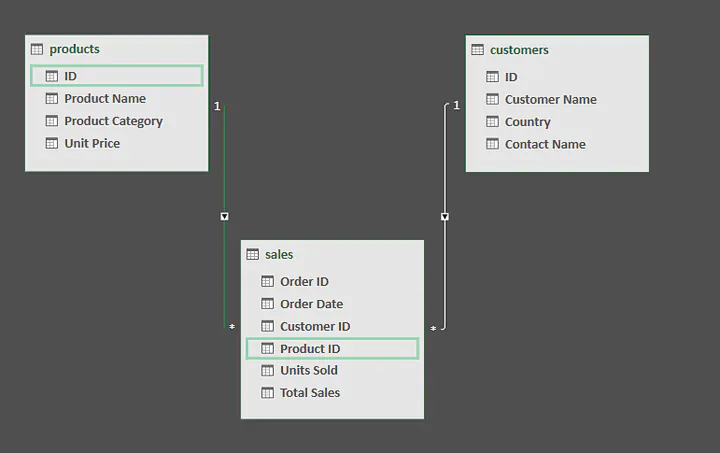Click the sales table icon
The width and height of the screenshot is (720, 453).
[253, 254]
